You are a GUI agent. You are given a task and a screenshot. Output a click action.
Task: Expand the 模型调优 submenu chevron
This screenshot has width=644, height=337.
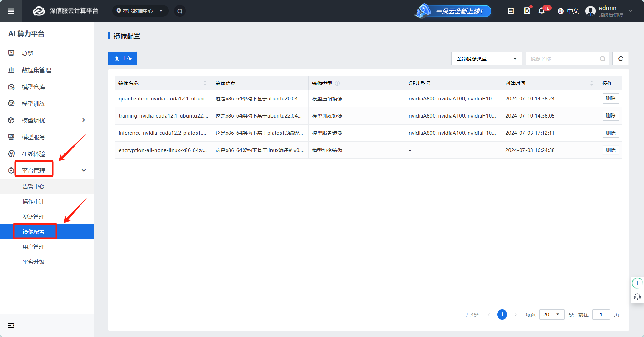tap(84, 120)
